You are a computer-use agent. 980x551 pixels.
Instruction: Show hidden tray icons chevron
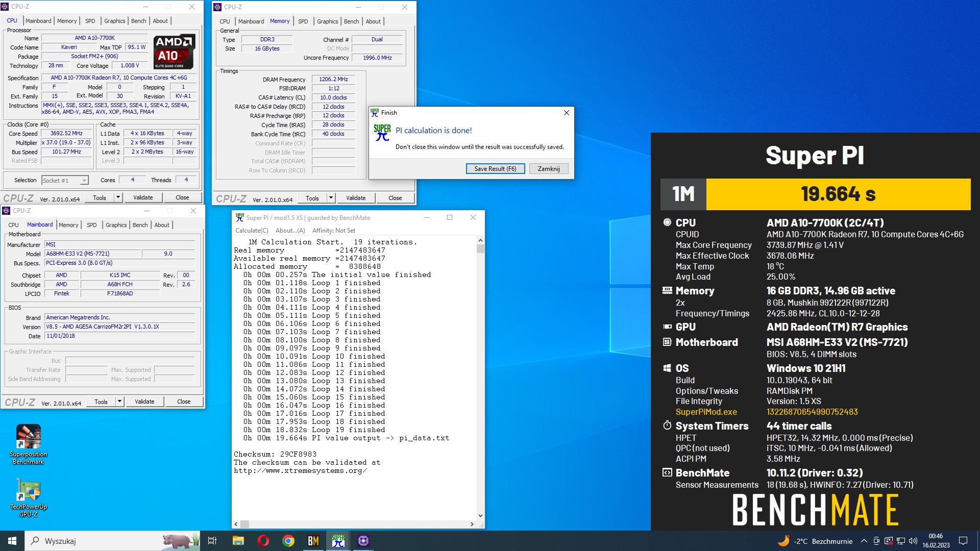coord(864,541)
